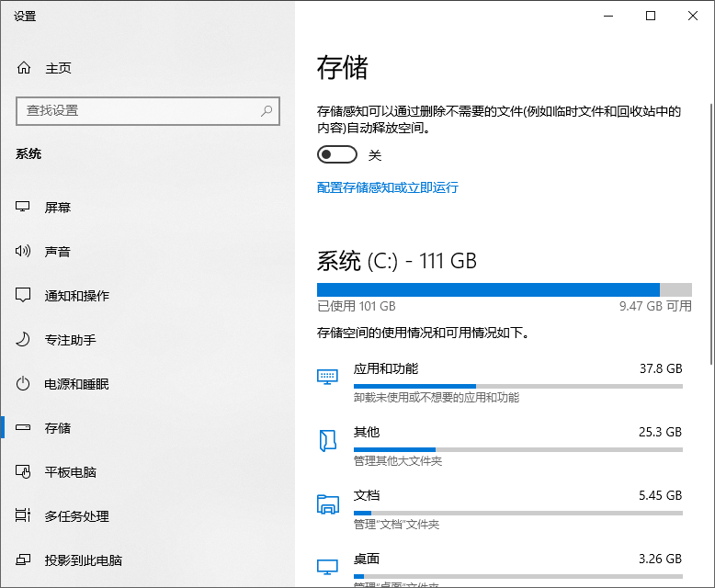Viewport: 715px width, 588px height.
Task: Click the 文档 folder icon
Action: tap(328, 504)
